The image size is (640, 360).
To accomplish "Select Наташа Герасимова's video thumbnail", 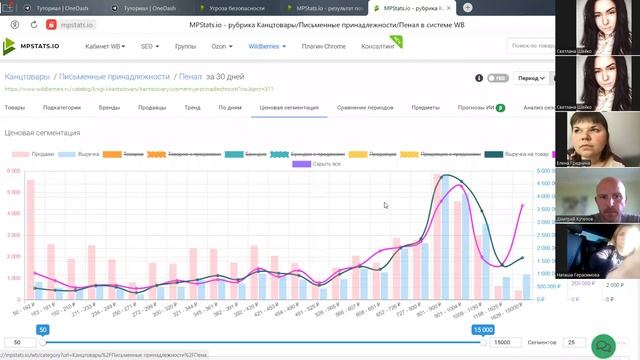I will click(598, 251).
